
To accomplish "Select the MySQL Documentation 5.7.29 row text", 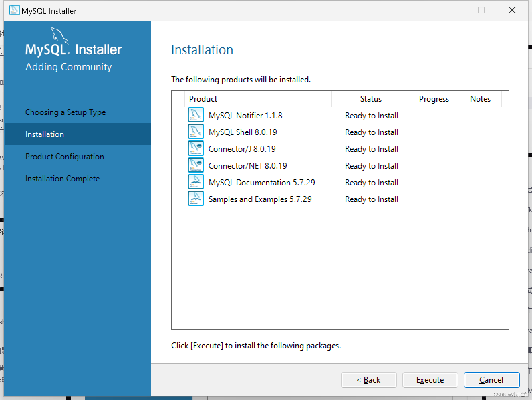I will pos(262,182).
